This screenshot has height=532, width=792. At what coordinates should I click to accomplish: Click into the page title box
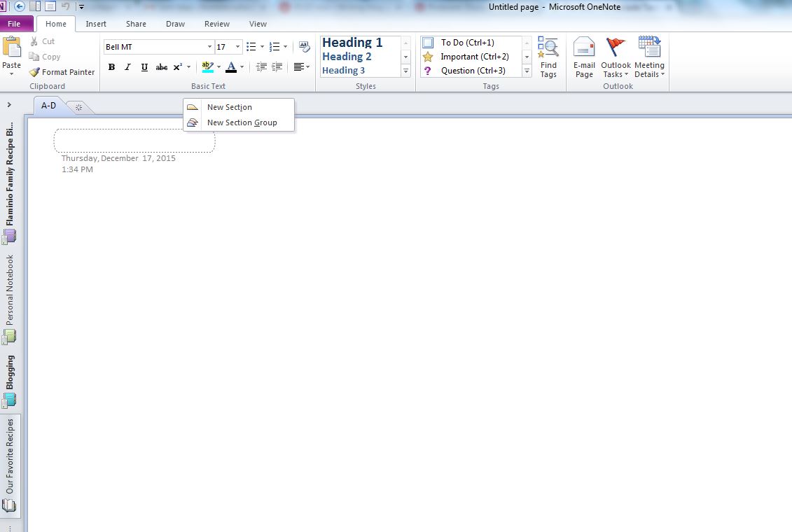(x=134, y=141)
